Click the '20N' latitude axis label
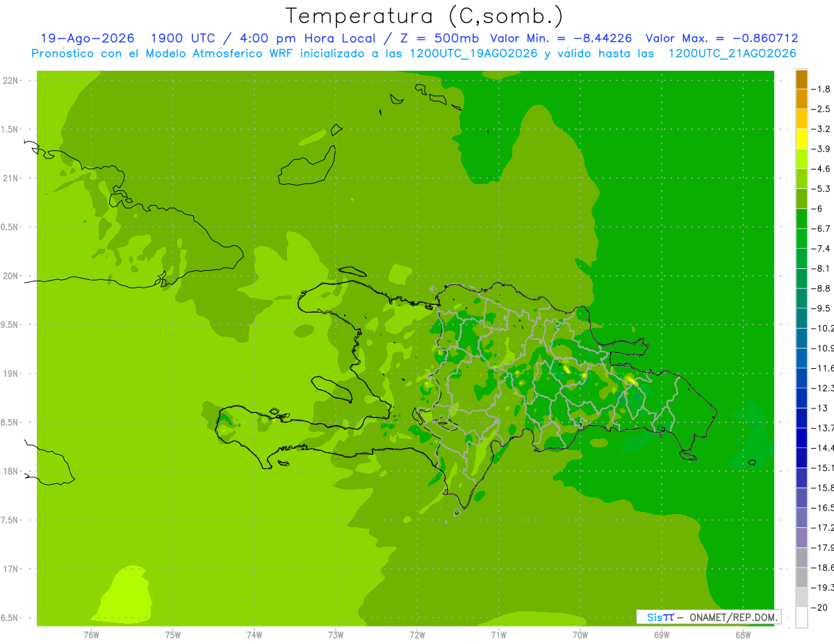834x644 pixels. pos(10,276)
